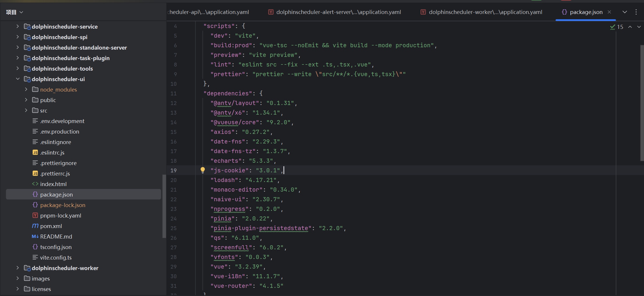Open the editor tabs vertical dots menu
Screen dimensions: 644x296
point(636,12)
